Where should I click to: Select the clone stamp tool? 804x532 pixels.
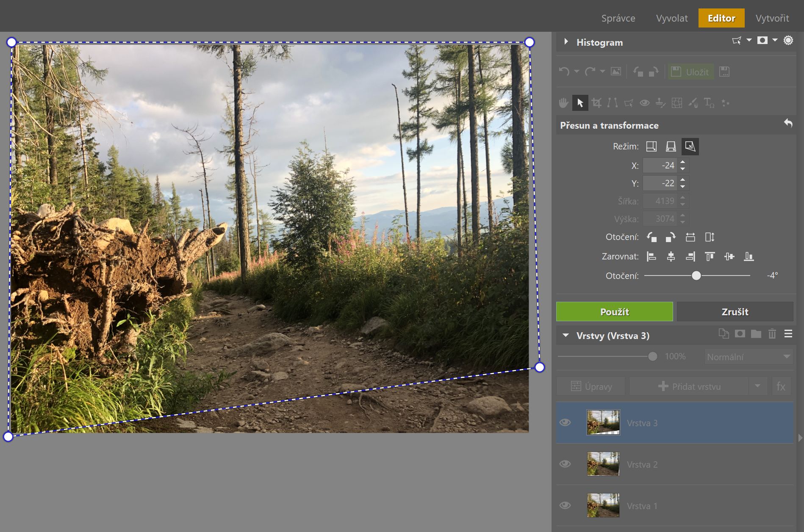(661, 103)
